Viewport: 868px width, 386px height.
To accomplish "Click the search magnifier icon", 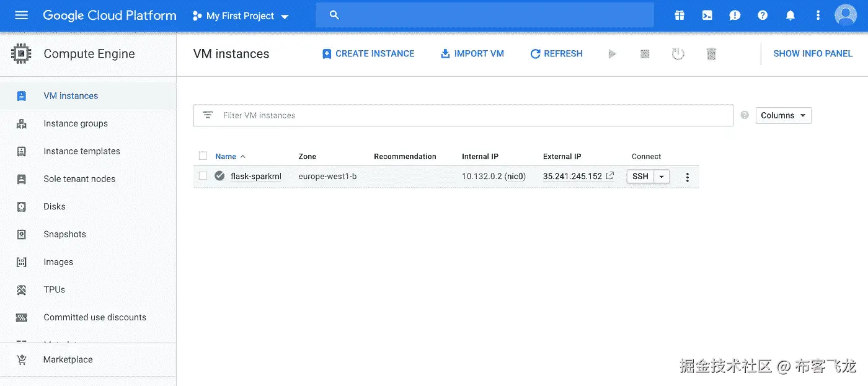I will click(334, 15).
